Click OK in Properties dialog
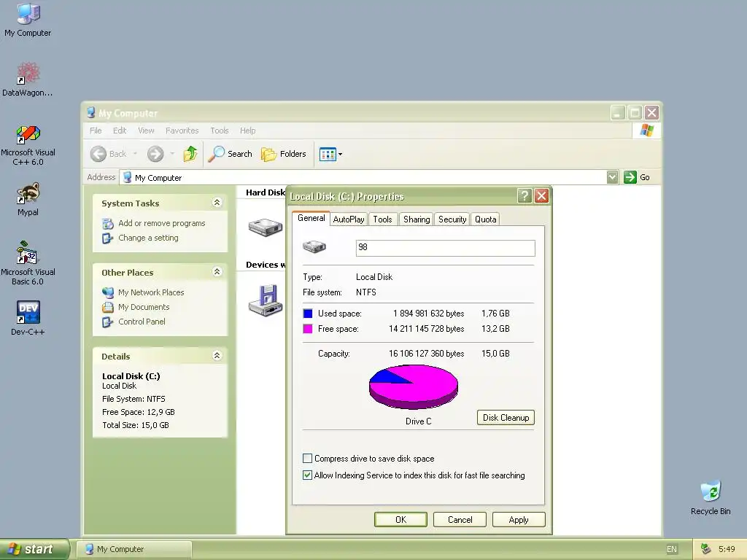The width and height of the screenshot is (747, 560). [400, 519]
